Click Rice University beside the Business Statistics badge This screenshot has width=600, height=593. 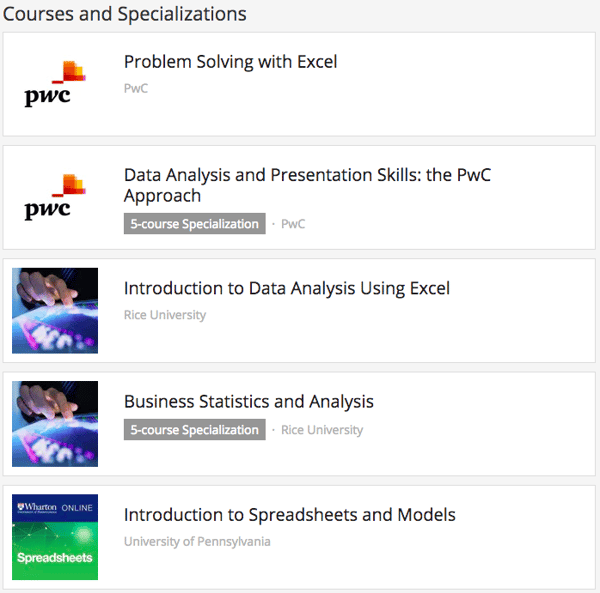pyautogui.click(x=322, y=430)
